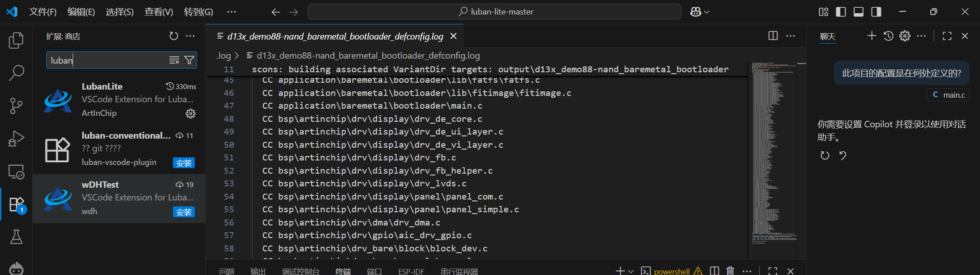Open LubanLite extension manage gear
The height and width of the screenshot is (275, 980).
click(x=191, y=114)
